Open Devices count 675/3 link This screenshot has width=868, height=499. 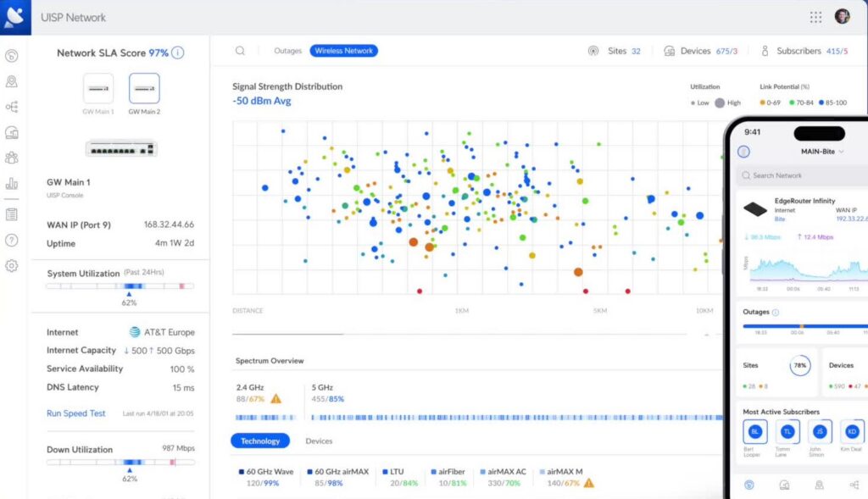(726, 52)
